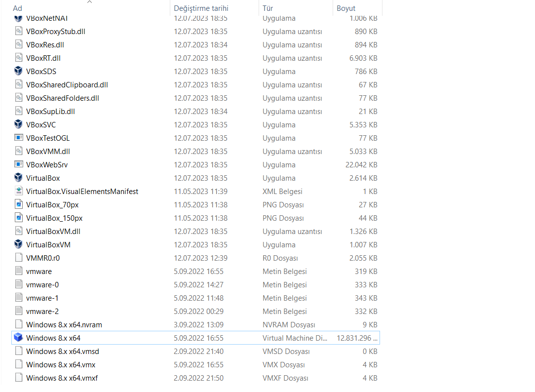
Task: Select the VBoxSharedClipboard.dll file name
Action: tap(67, 84)
